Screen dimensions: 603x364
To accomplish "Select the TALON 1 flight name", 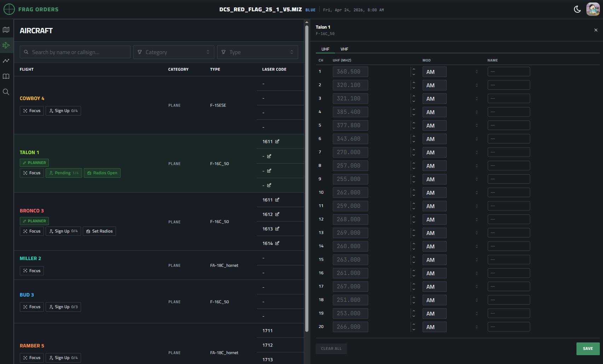I will [x=29, y=152].
